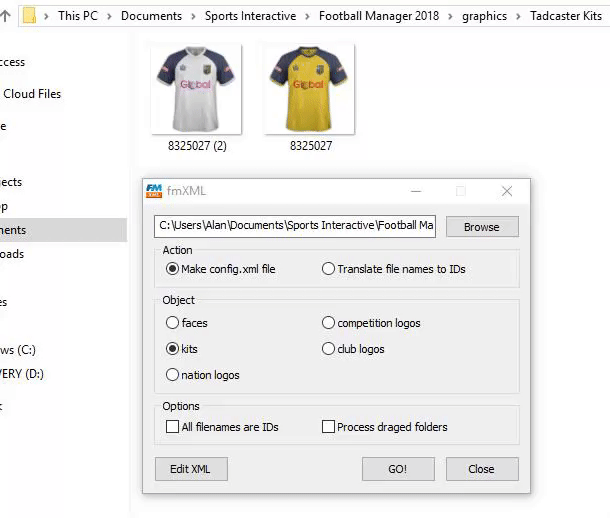Minimize the fmXML window
The width and height of the screenshot is (610, 518).
click(x=416, y=191)
